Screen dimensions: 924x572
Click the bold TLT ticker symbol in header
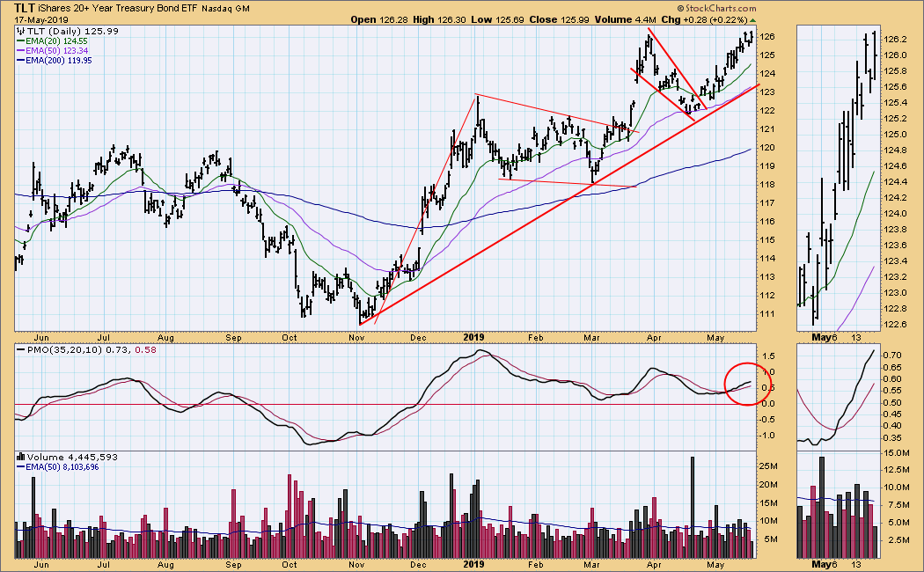(24, 8)
